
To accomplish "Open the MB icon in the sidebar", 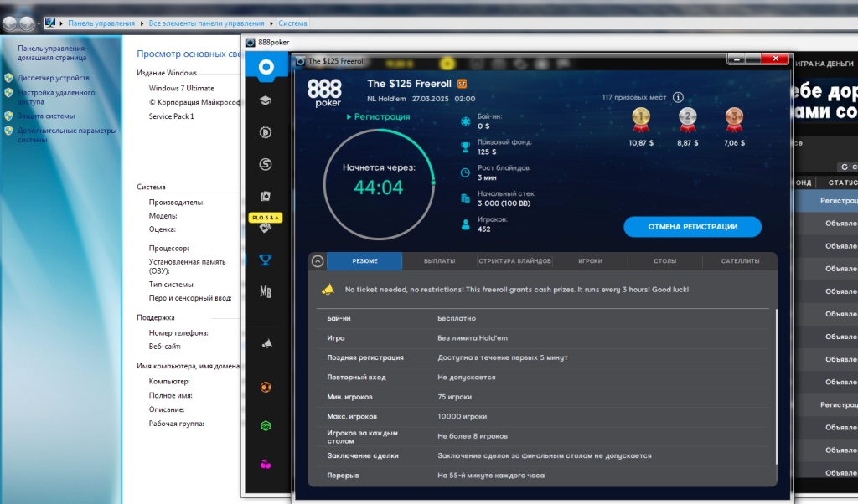I will 266,292.
